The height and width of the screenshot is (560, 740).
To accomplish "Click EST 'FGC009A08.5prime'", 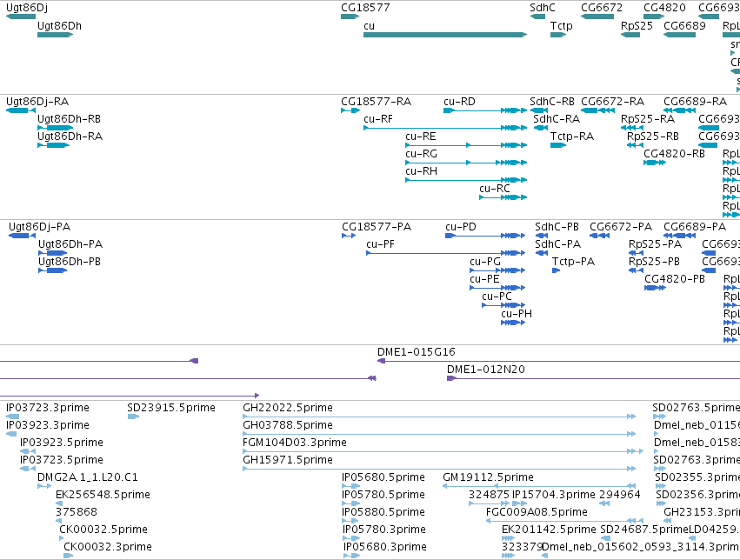I will 537,512.
